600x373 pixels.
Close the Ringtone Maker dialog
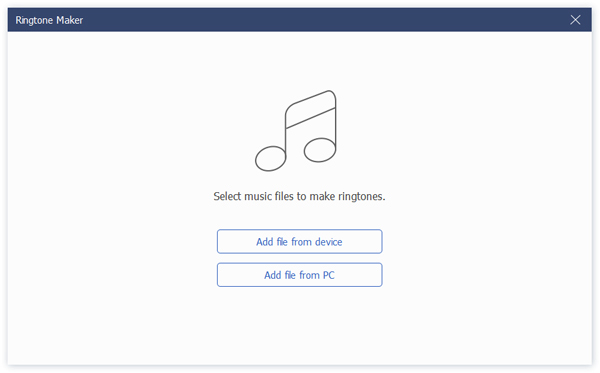tap(575, 20)
